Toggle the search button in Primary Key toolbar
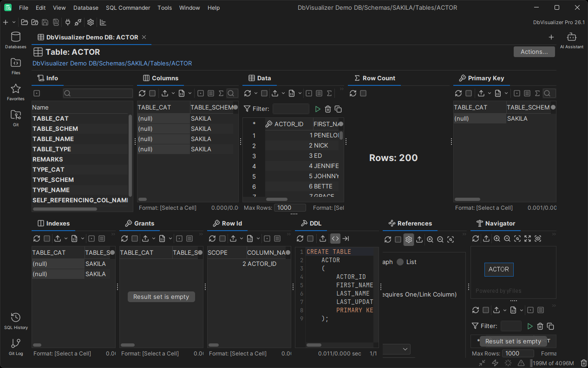 click(549, 93)
